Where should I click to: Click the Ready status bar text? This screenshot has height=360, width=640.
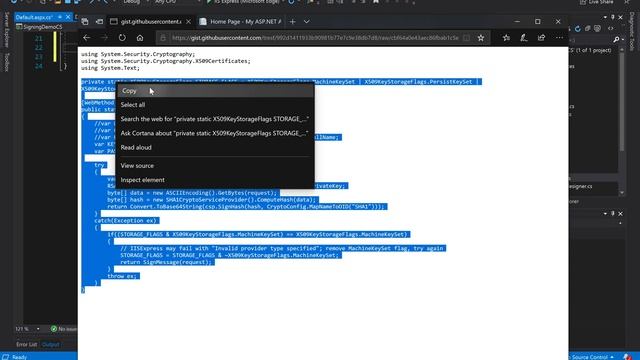pyautogui.click(x=19, y=357)
